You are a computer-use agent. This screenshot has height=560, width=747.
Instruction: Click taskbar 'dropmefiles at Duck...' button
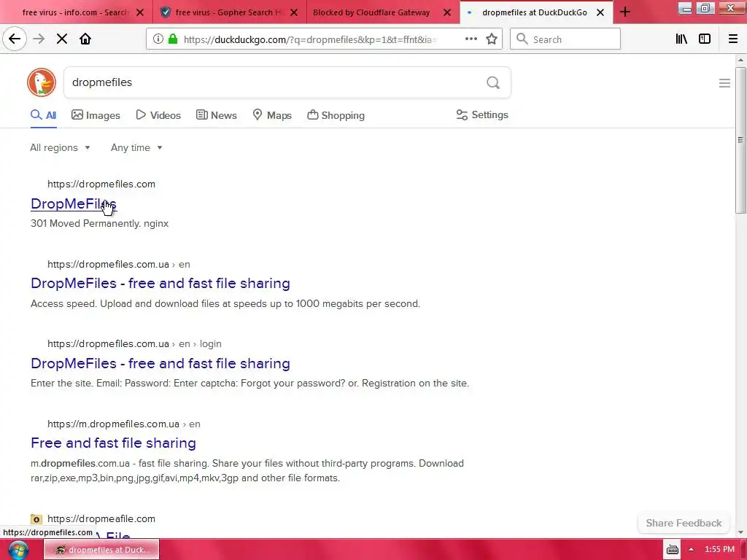[101, 550]
